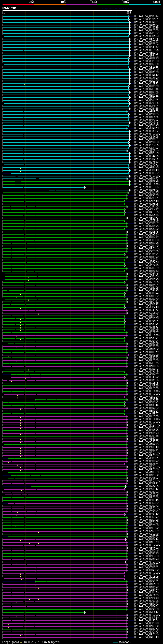Select UniRef100_A2V884 label
The image size is (163, 644).
(146, 103)
